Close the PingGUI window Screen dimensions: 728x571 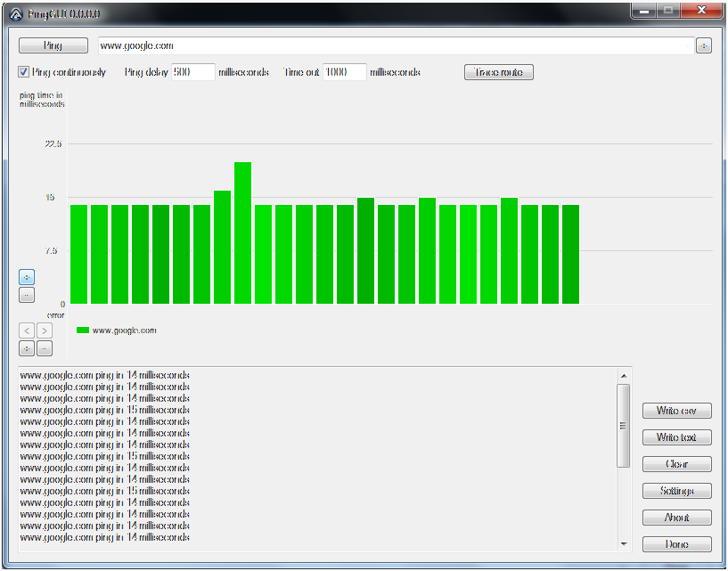click(x=701, y=11)
